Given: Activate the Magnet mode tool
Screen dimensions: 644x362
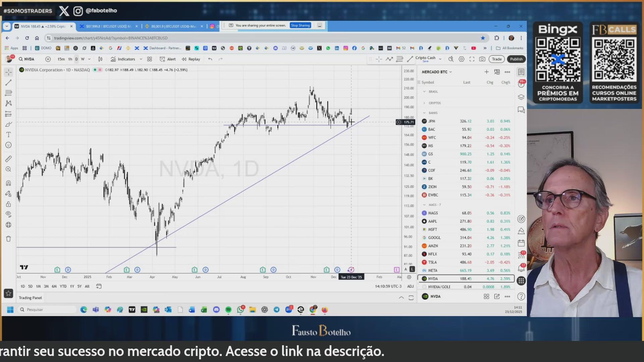Looking at the screenshot, I should click(x=9, y=183).
